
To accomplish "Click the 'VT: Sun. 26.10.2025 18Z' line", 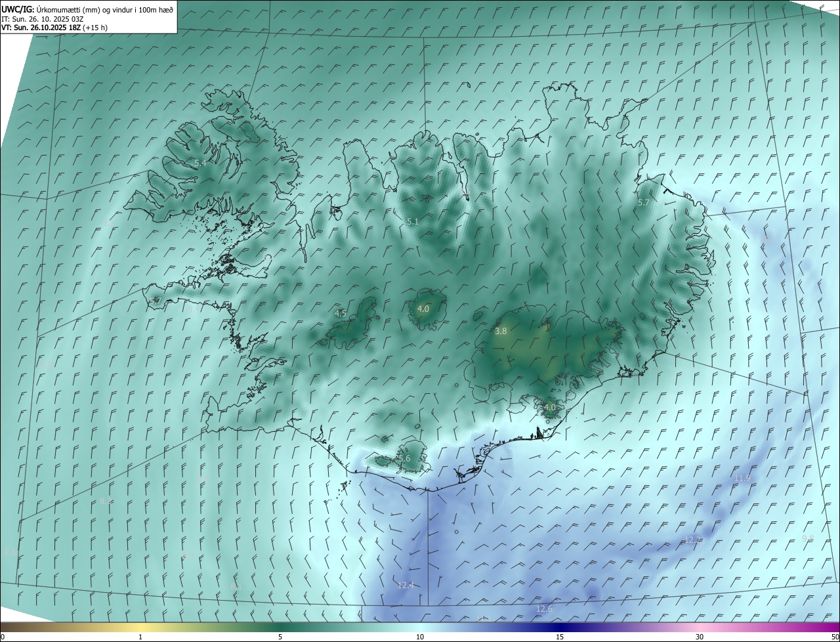I will click(54, 28).
